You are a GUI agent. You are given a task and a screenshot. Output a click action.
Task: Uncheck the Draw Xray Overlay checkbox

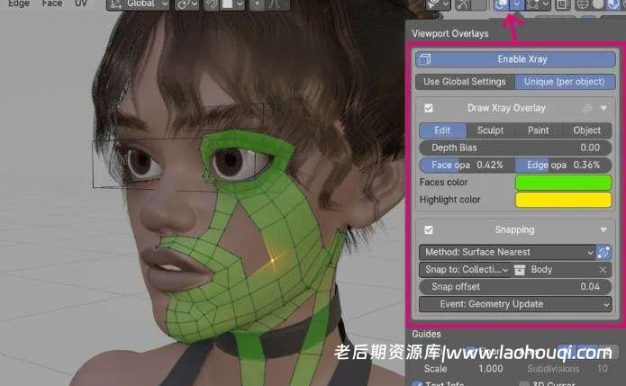click(428, 108)
